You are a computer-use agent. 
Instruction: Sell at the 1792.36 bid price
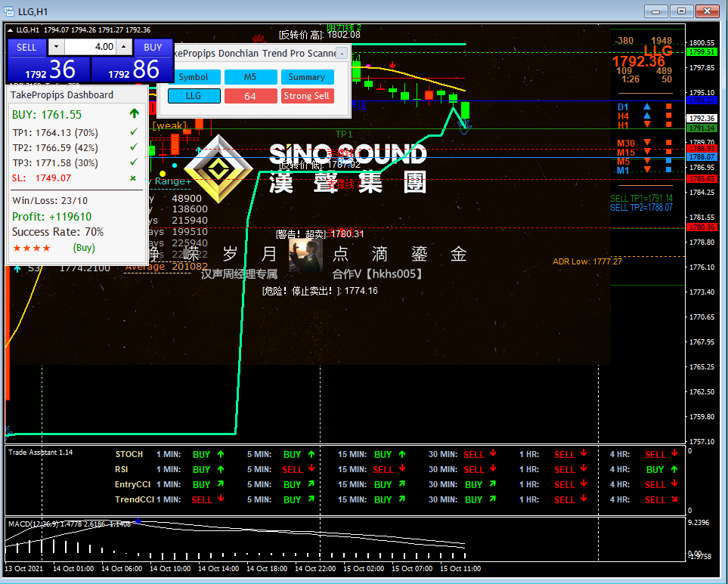coord(49,70)
